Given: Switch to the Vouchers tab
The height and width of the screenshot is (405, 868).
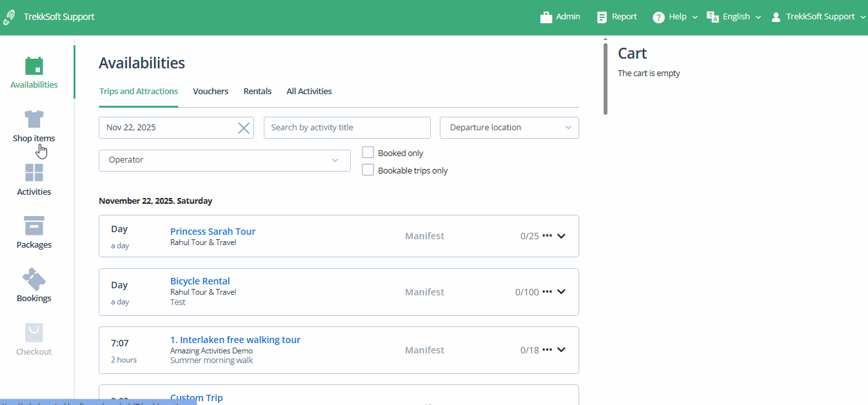Looking at the screenshot, I should (x=210, y=91).
